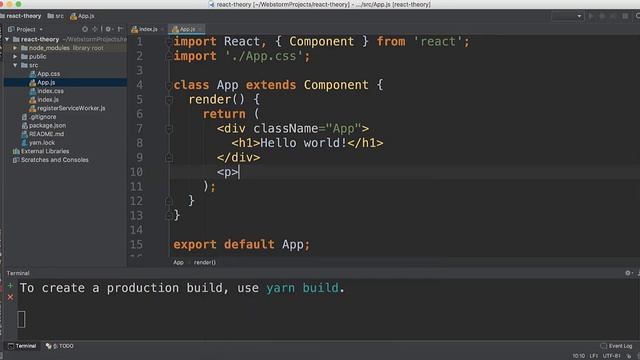Click 'export default App;' code line

coord(242,244)
